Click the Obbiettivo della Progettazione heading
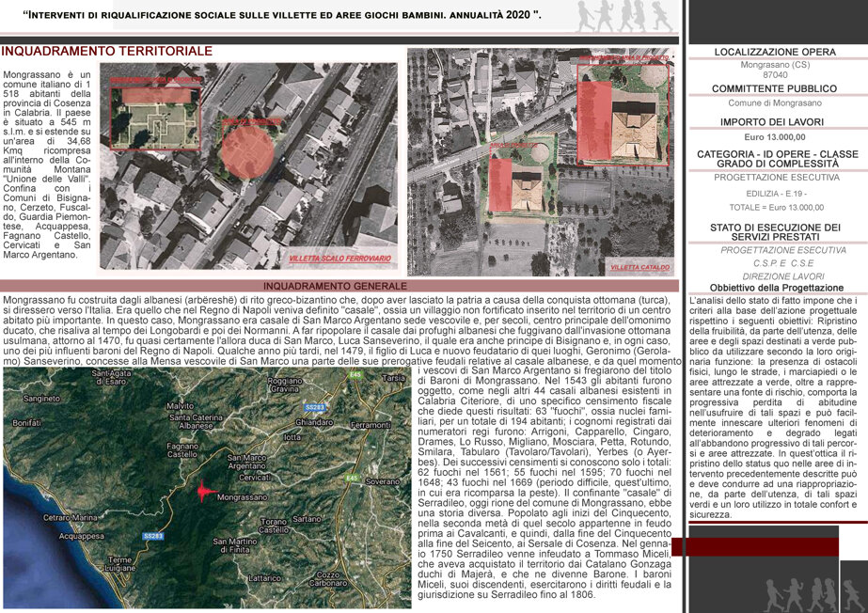This screenshot has height=613, width=868. [777, 288]
